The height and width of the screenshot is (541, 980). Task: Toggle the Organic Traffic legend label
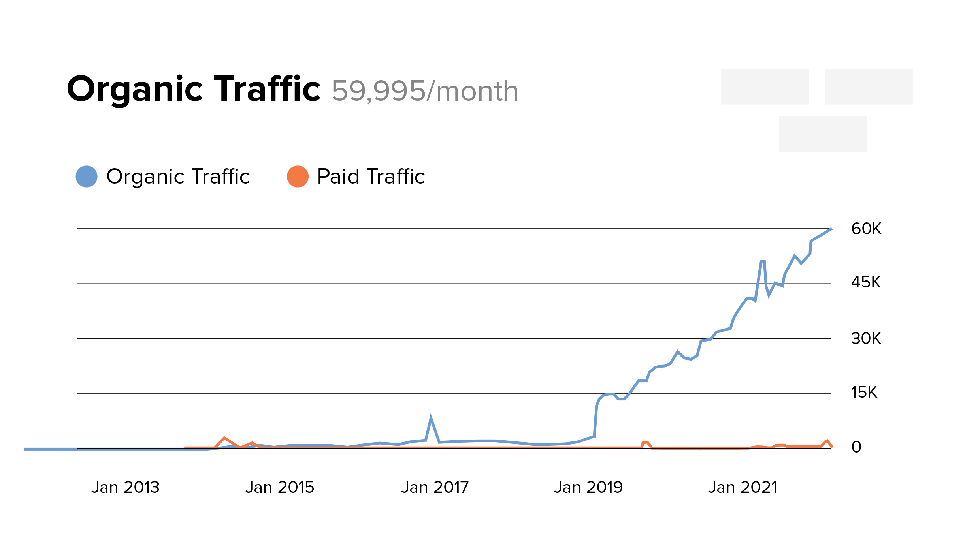(x=178, y=177)
